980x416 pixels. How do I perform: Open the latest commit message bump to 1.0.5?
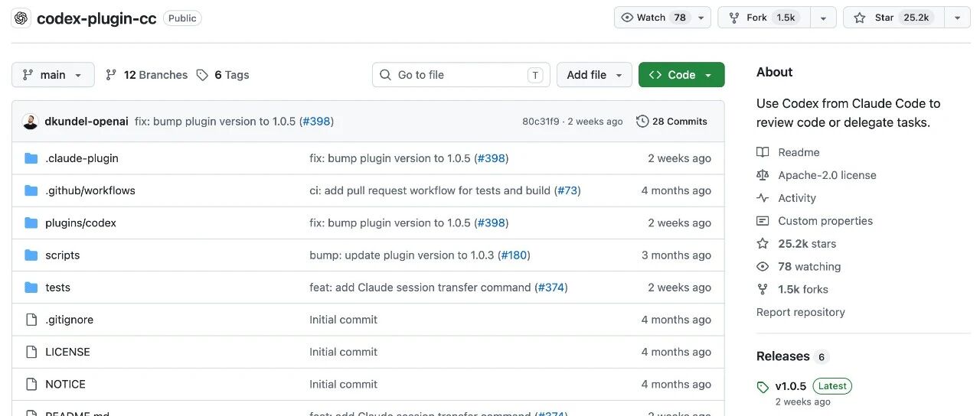tap(216, 122)
